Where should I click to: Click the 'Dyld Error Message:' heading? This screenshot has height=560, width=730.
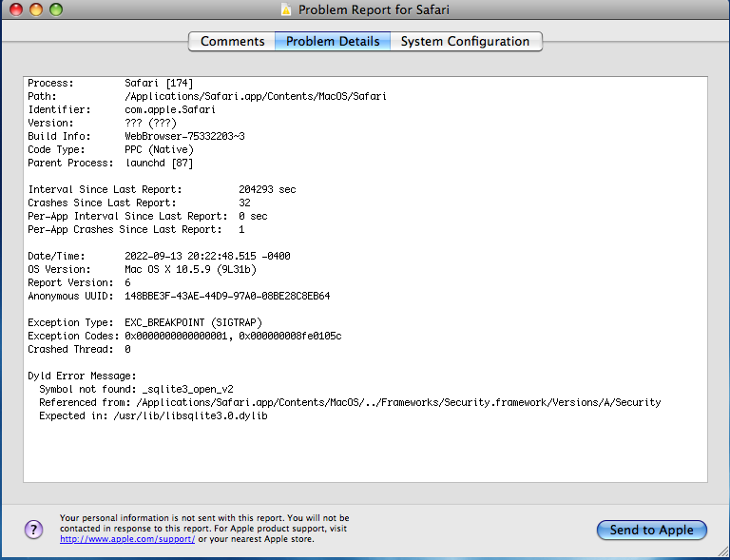pyautogui.click(x=82, y=376)
